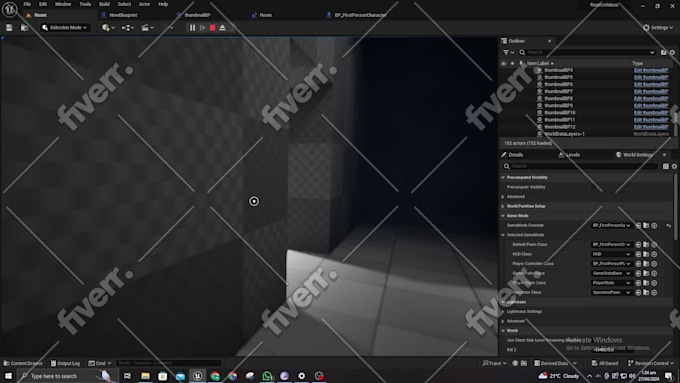Open the Actor menu

144,4
